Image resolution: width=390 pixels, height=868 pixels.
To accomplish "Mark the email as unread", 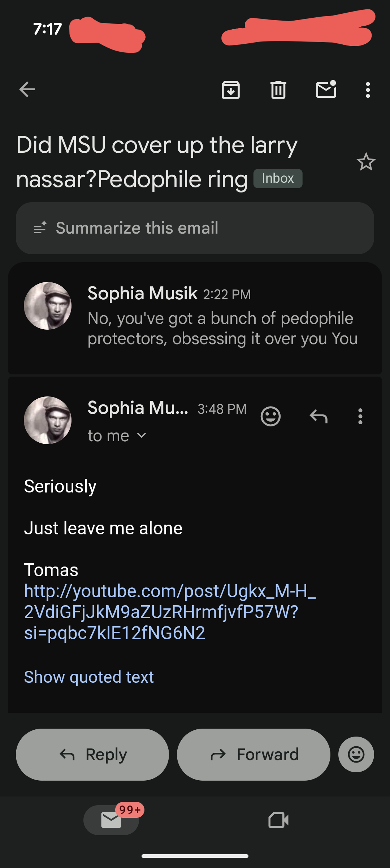I will tap(326, 90).
